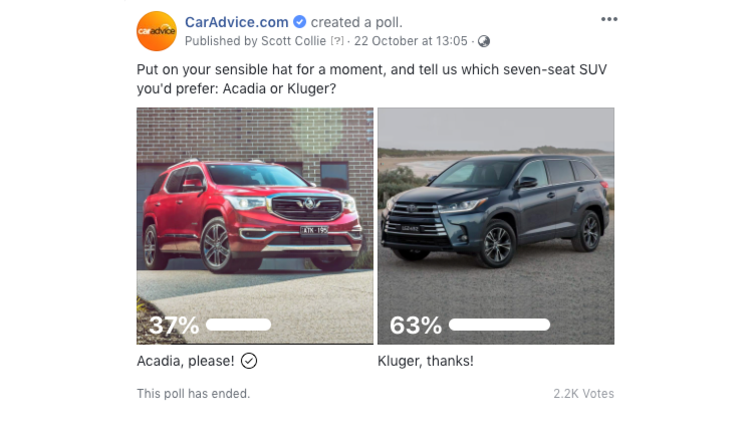The image size is (750, 422).
Task: Click the blue verified badge
Action: coord(298,22)
